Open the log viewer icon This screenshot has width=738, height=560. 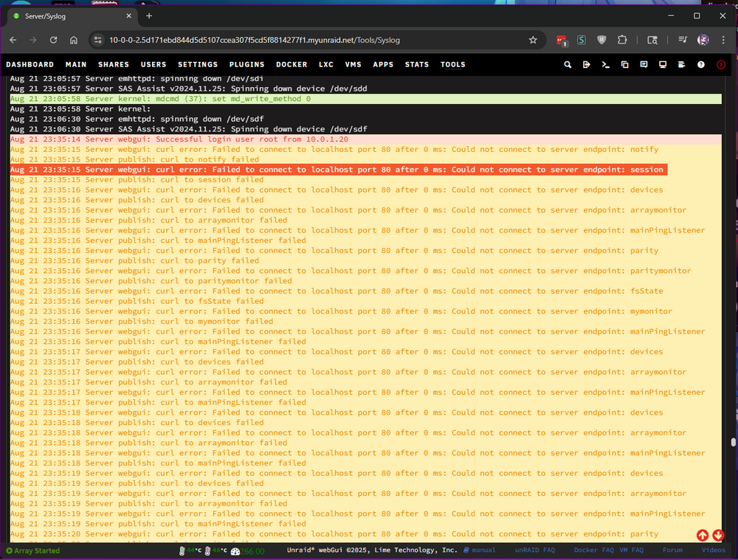tap(681, 64)
